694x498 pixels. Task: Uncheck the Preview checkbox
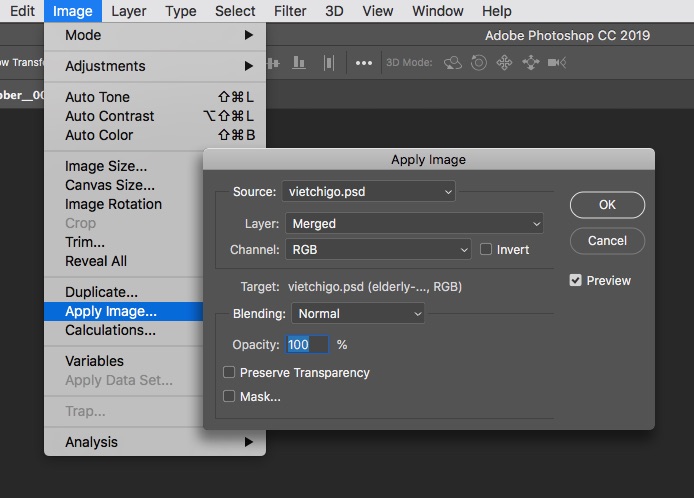575,281
